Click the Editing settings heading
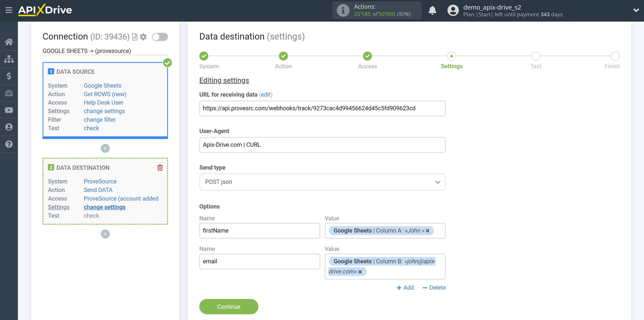The height and width of the screenshot is (320, 644). (224, 80)
